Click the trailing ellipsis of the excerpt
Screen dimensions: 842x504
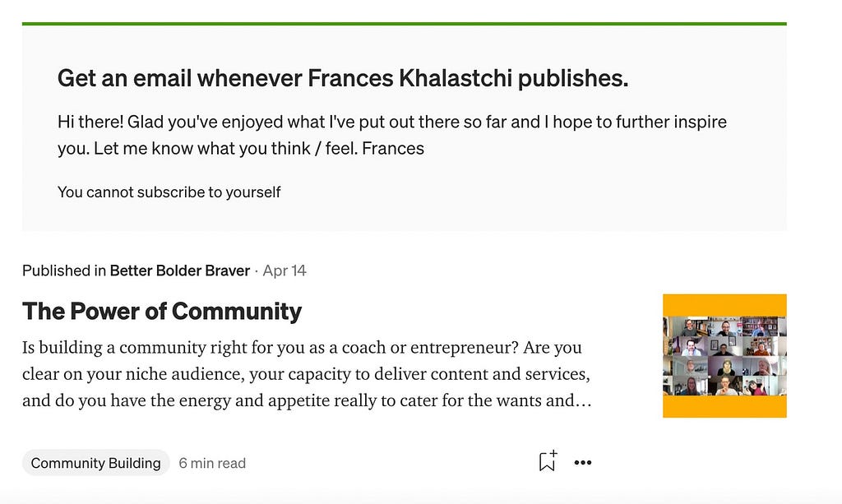[583, 401]
